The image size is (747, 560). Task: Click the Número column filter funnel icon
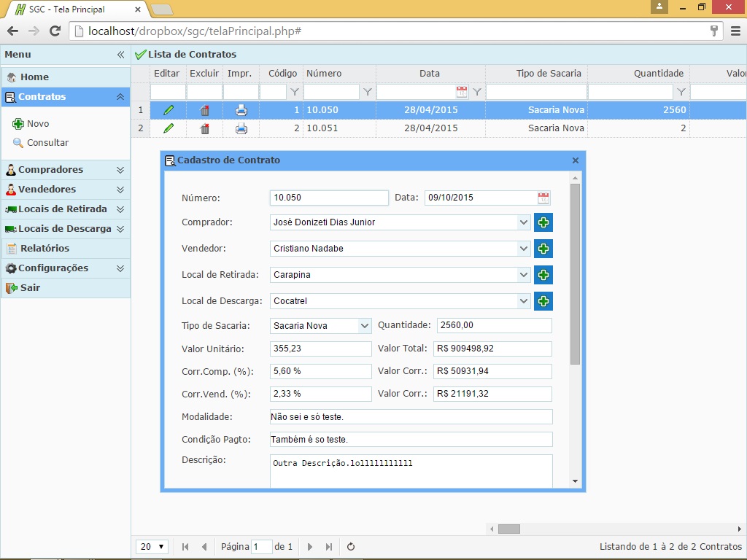pyautogui.click(x=368, y=92)
